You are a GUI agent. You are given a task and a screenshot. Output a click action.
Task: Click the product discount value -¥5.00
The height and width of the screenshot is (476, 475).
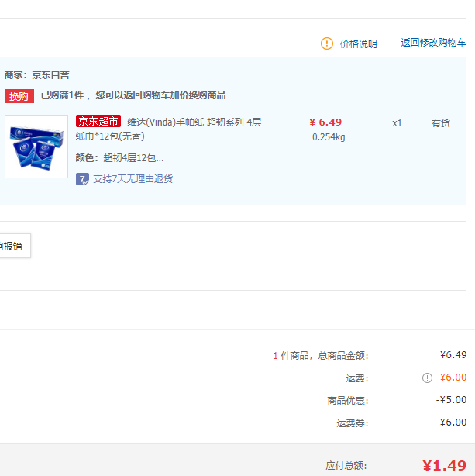tap(451, 400)
